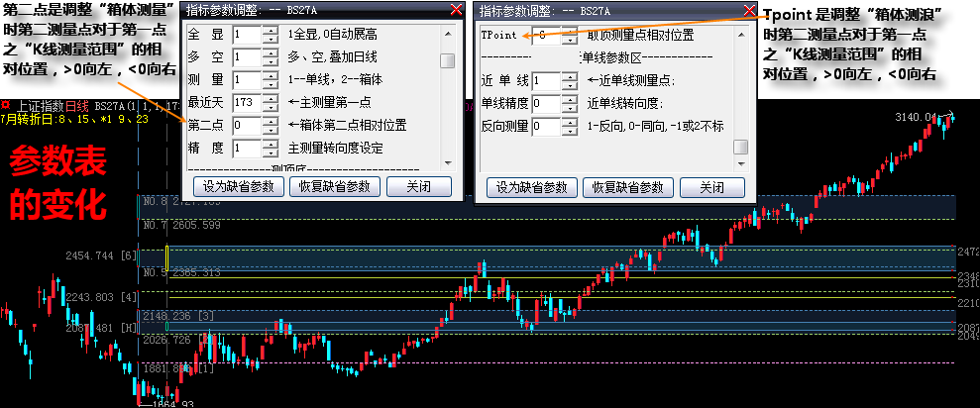Click the NO.7 2605.599 level label

tap(182, 225)
